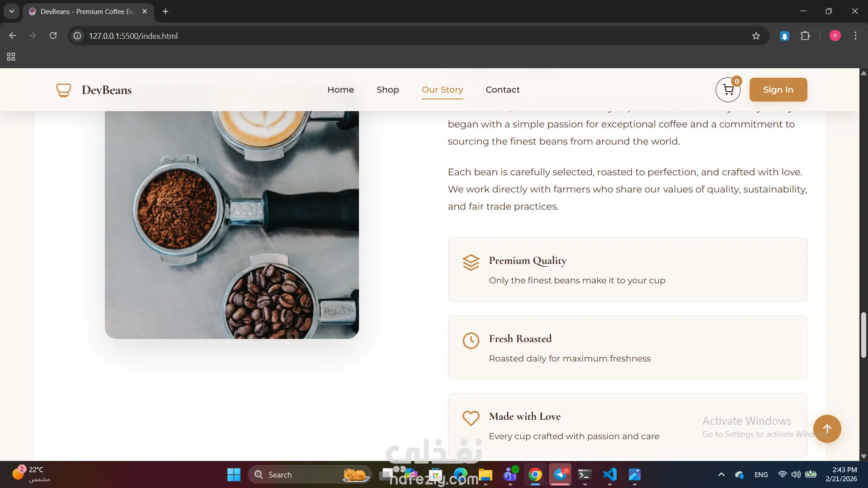Go to the Home nav link
Viewport: 868px width, 488px height.
[340, 89]
